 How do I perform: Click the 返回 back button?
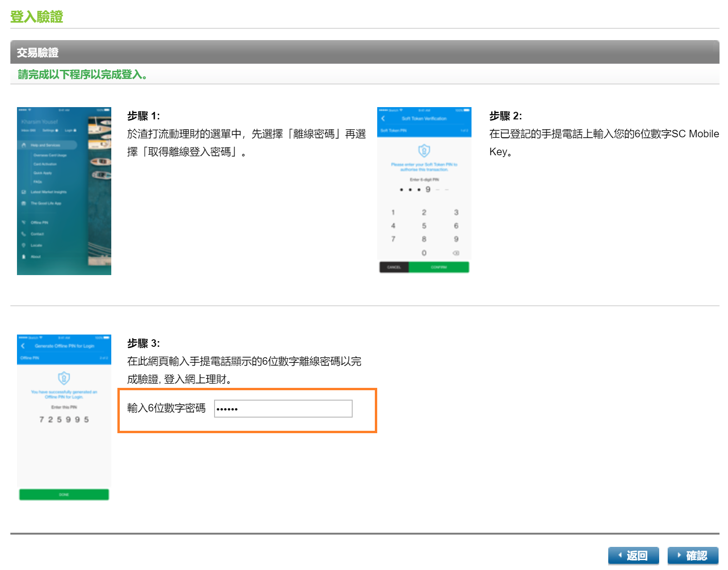[634, 555]
